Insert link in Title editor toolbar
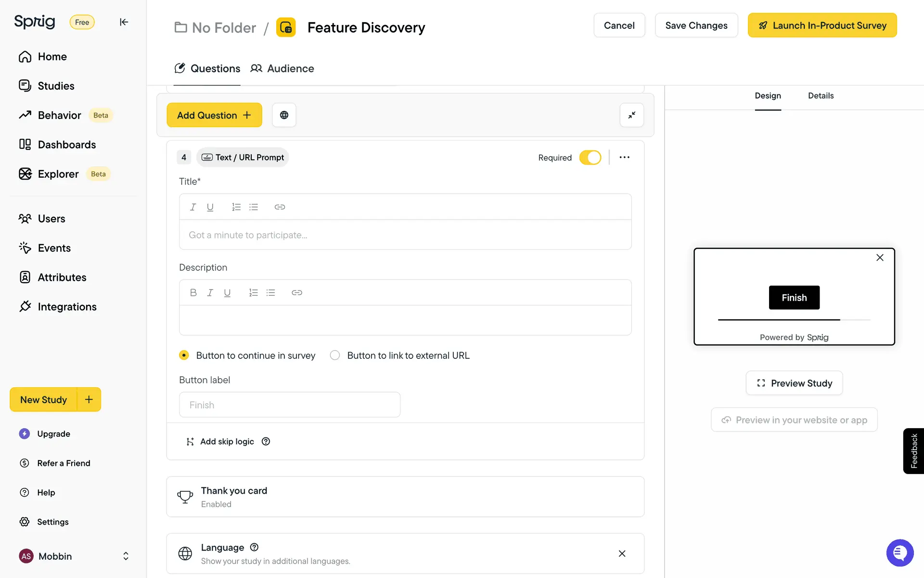The image size is (924, 578). tap(280, 207)
